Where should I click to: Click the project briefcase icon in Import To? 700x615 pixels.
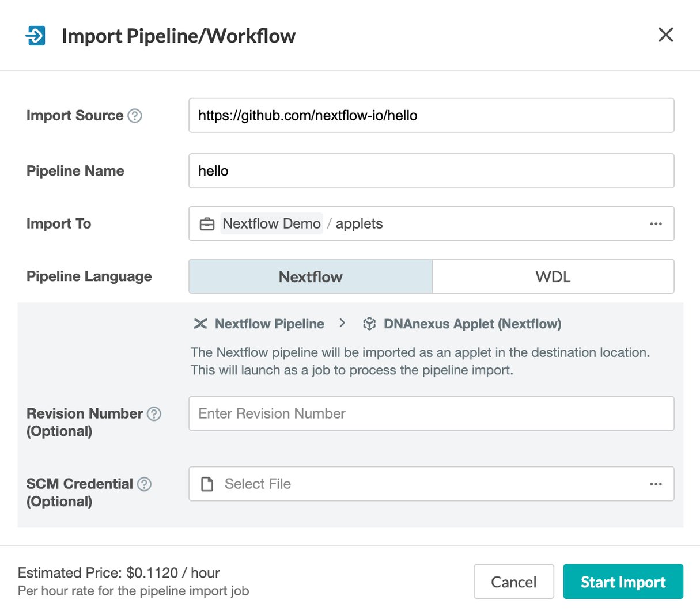[x=207, y=223]
